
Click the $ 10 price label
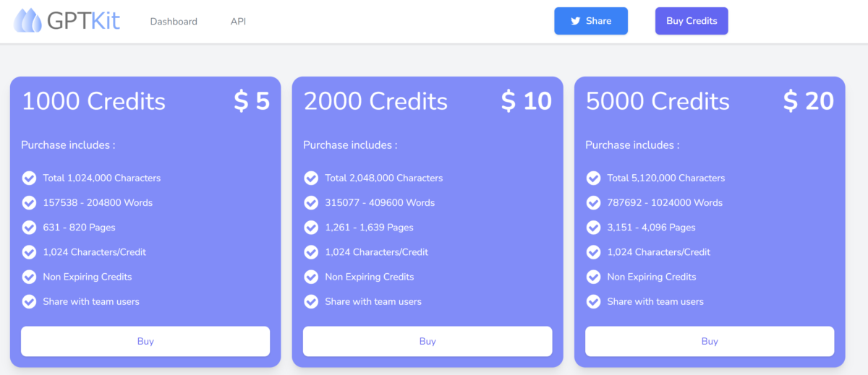[x=527, y=101]
